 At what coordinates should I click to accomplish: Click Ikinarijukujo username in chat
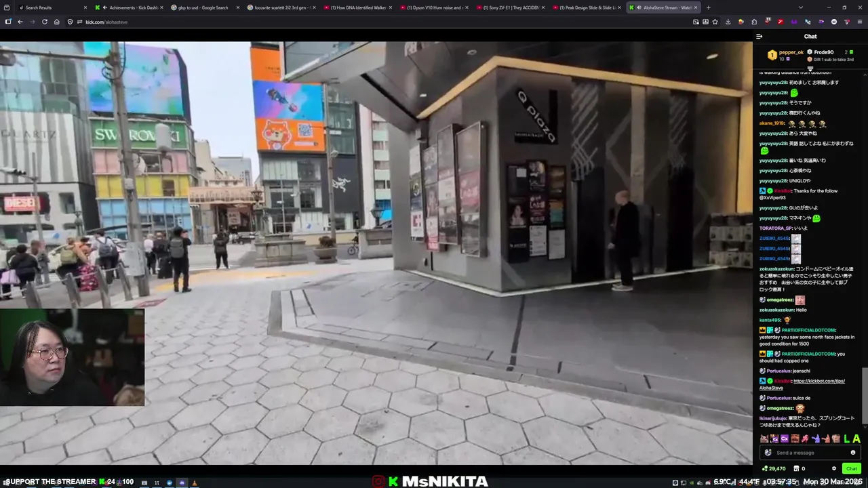[772, 418]
